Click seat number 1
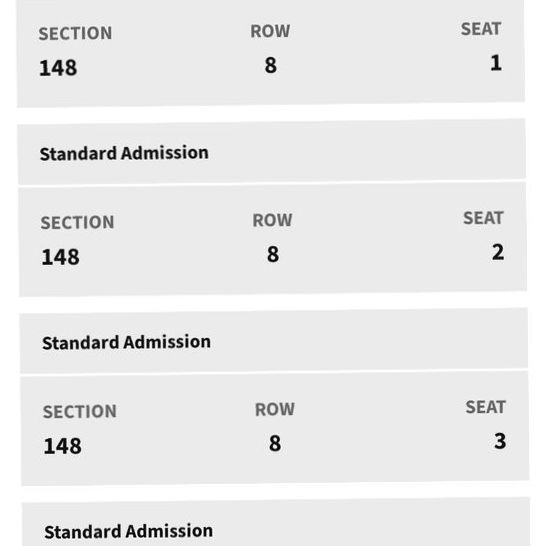Image resolution: width=546 pixels, height=546 pixels. (496, 63)
